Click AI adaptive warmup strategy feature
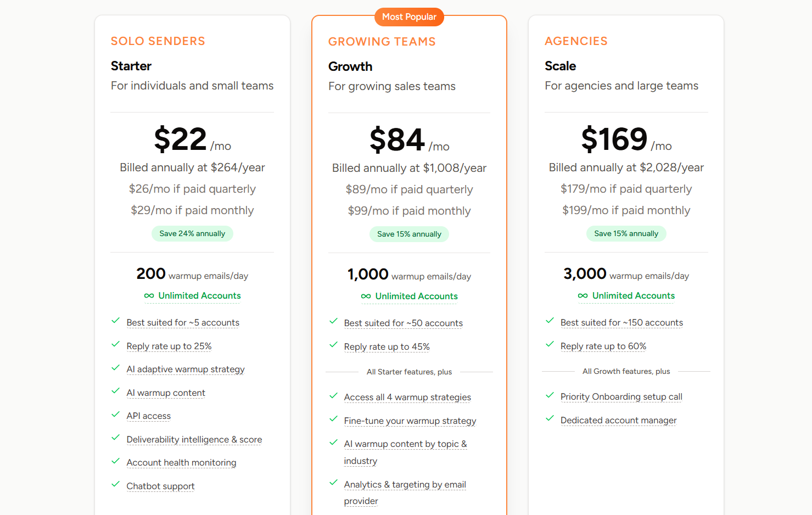 point(186,370)
